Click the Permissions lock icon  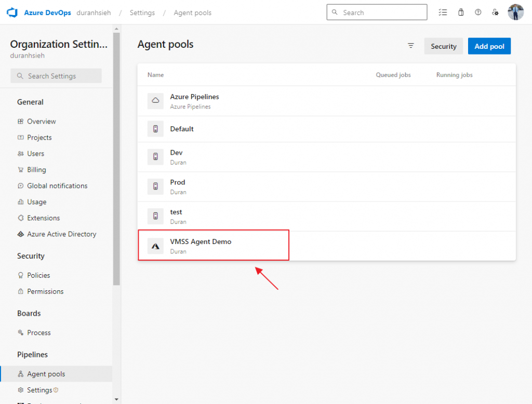[21, 291]
